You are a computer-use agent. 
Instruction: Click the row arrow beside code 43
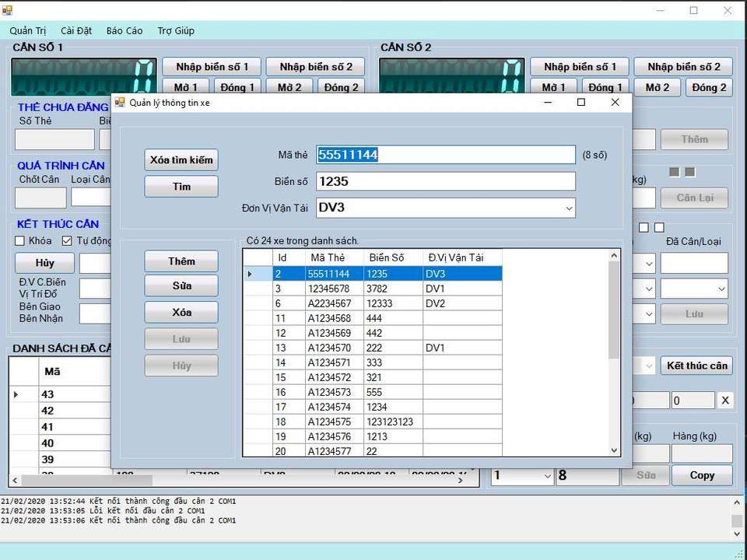click(x=16, y=394)
